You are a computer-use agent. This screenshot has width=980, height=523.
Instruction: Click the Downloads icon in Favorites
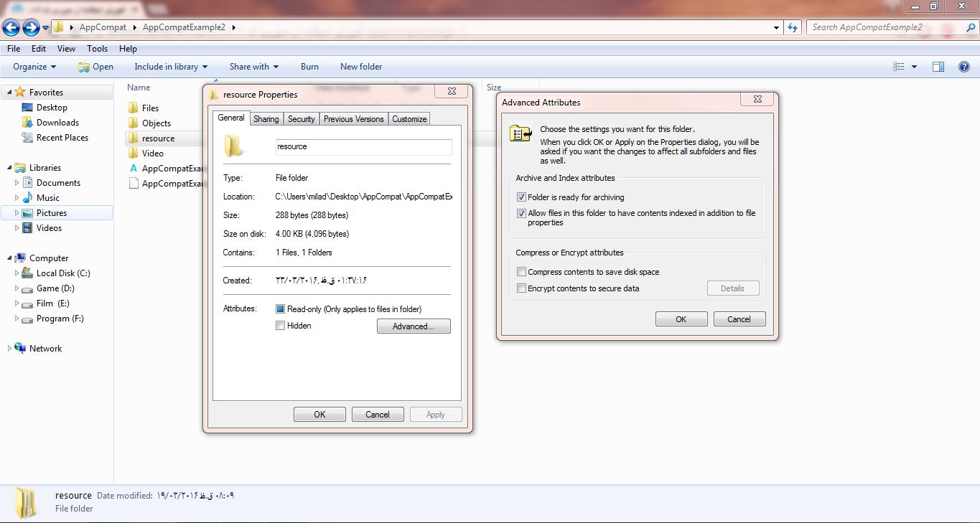point(27,123)
